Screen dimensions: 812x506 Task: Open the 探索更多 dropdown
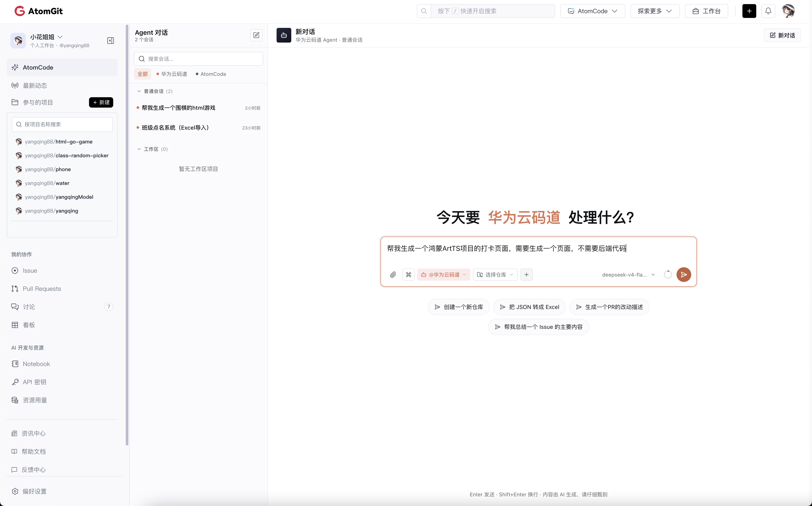pyautogui.click(x=655, y=11)
